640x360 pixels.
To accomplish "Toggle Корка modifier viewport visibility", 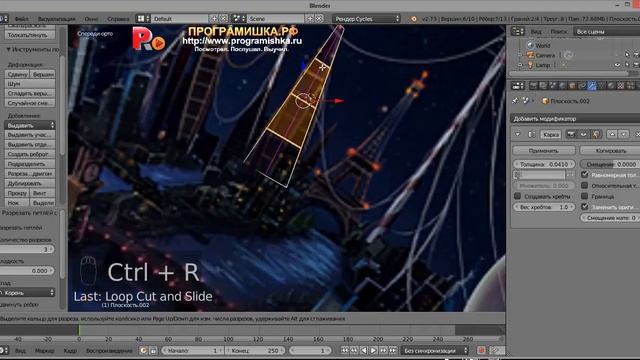I will [583, 134].
